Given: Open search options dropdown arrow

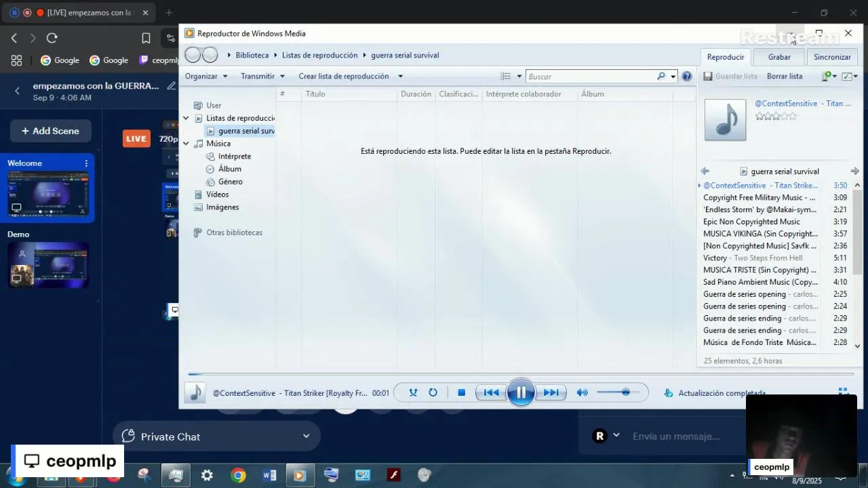Looking at the screenshot, I should pos(673,77).
